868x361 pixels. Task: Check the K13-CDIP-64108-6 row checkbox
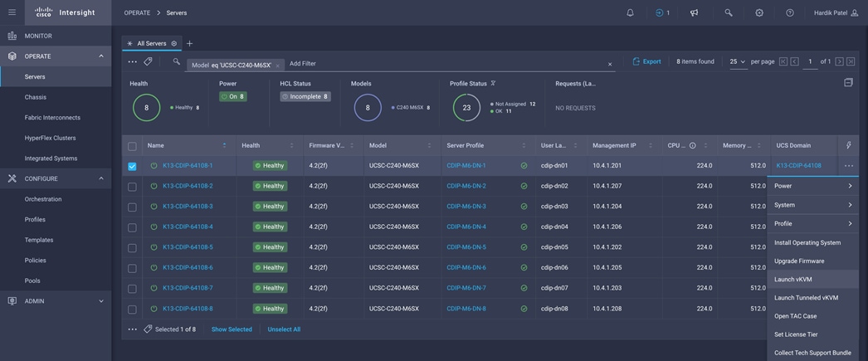tap(132, 268)
